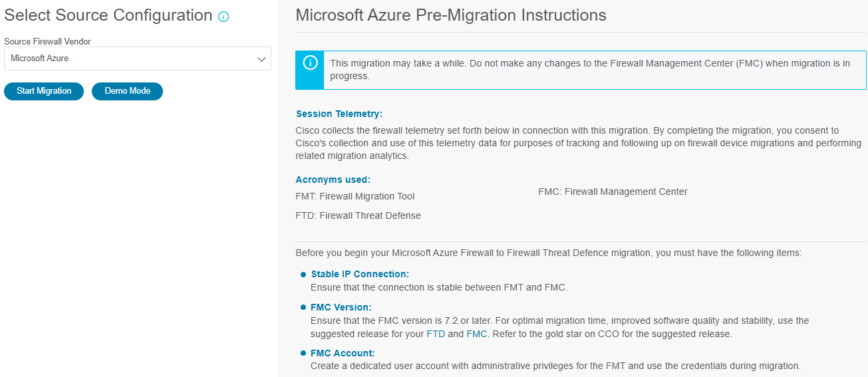868x377 pixels.
Task: Follow the FMC link in FMC Version paragraph
Action: point(477,334)
